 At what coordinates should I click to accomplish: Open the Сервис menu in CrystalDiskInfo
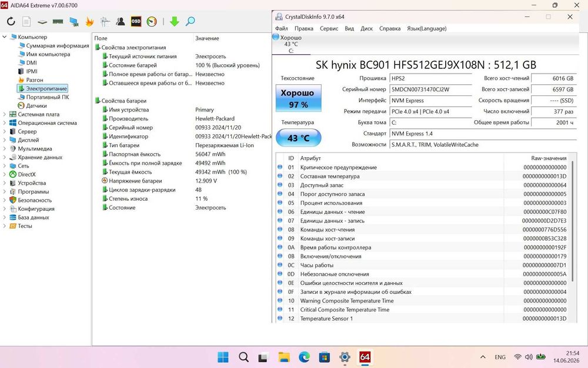pos(329,28)
